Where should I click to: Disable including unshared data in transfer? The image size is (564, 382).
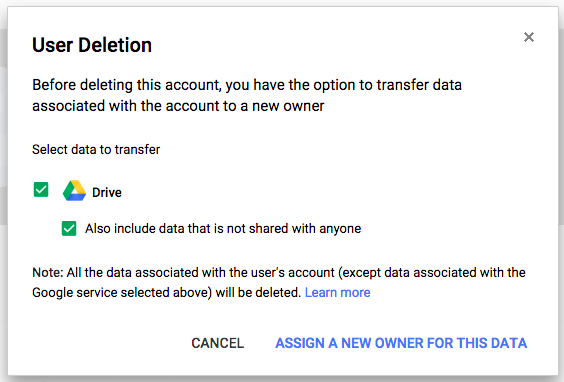(x=69, y=228)
